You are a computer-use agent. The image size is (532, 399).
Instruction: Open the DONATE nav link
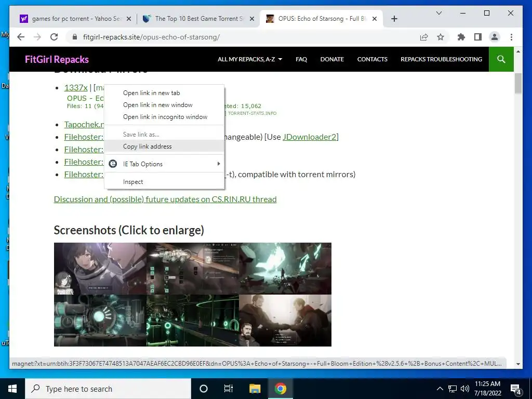point(332,59)
